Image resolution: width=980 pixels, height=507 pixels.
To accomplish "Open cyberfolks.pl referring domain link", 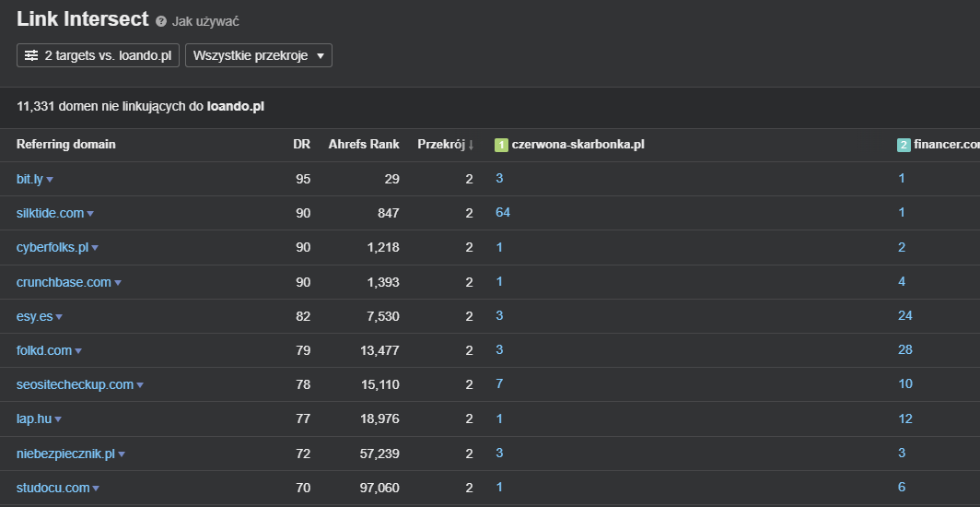I will pos(52,248).
